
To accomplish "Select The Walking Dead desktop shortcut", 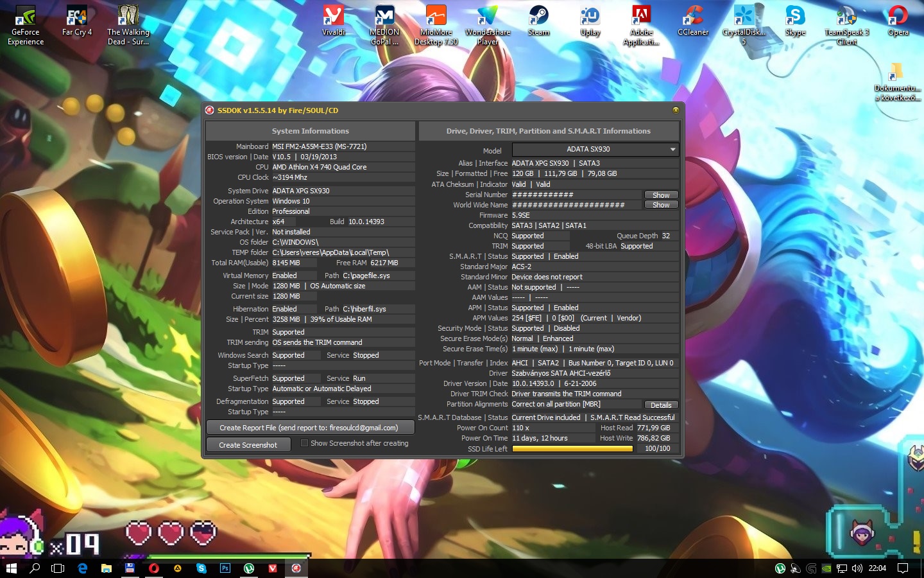I will pyautogui.click(x=128, y=26).
